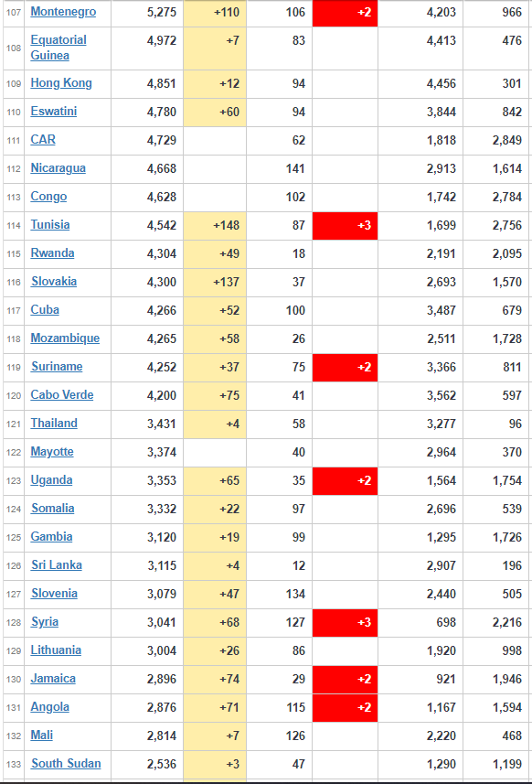Open the Montenegro country link
532x784 pixels.
pyautogui.click(x=63, y=12)
